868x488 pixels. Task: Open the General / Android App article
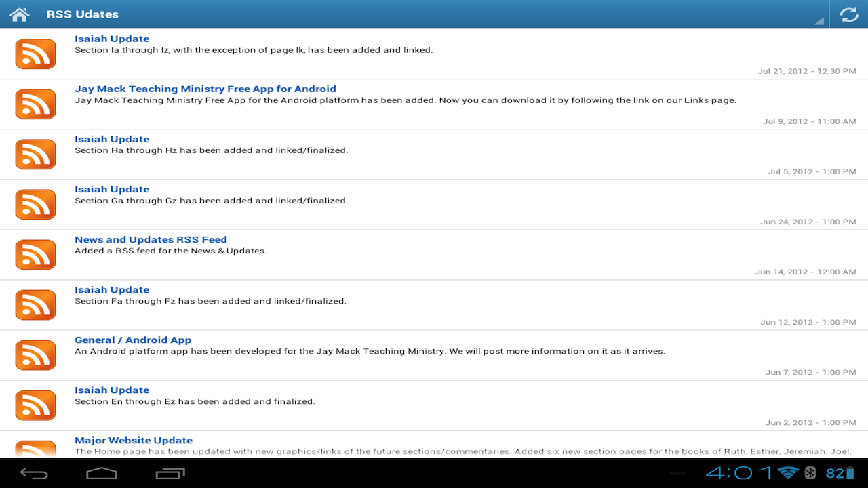(x=132, y=340)
